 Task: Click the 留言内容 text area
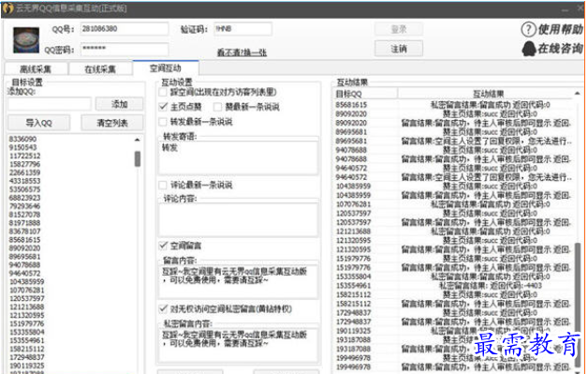coord(239,281)
